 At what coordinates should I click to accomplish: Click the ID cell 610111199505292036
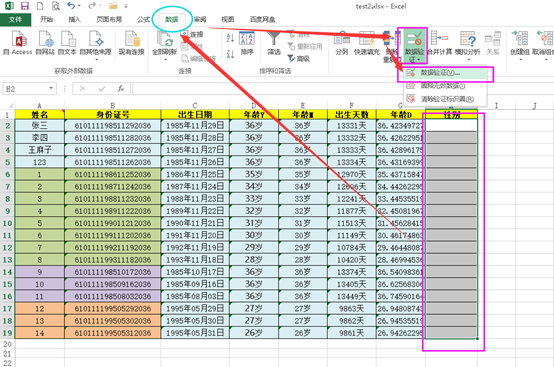(112, 308)
